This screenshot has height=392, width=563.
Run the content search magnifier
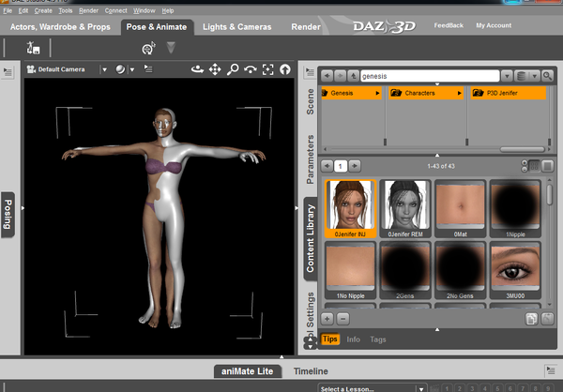point(547,76)
